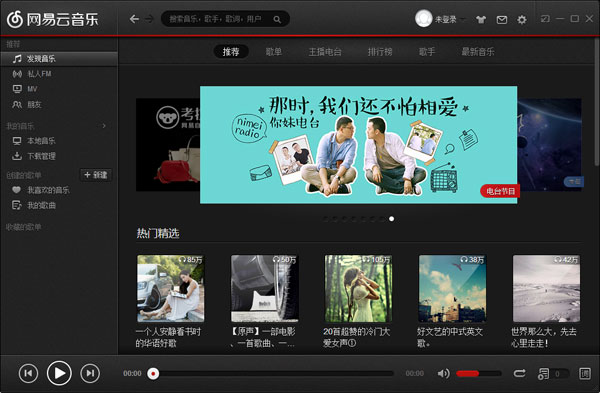600x393 pixels.
Task: Start playback with the play button
Action: point(59,373)
